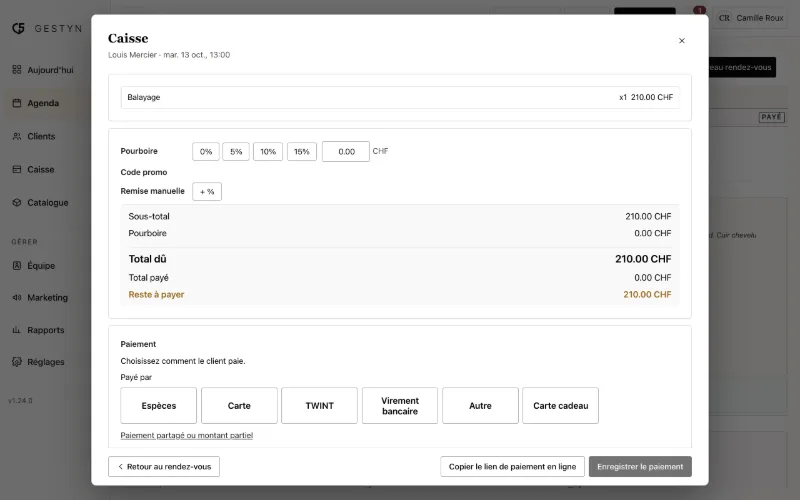
Task: Click the red notification badge in the top bar
Action: click(699, 10)
